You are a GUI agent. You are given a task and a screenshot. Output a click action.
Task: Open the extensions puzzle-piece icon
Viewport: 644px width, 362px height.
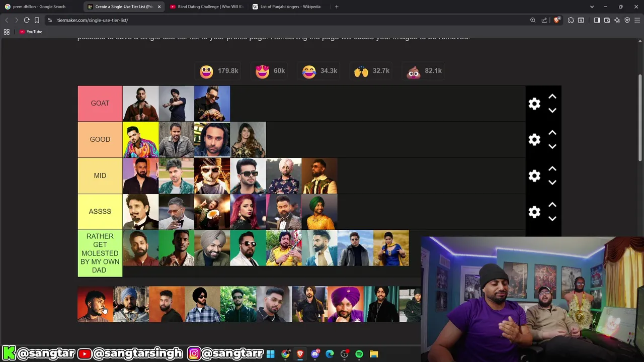coord(571,20)
